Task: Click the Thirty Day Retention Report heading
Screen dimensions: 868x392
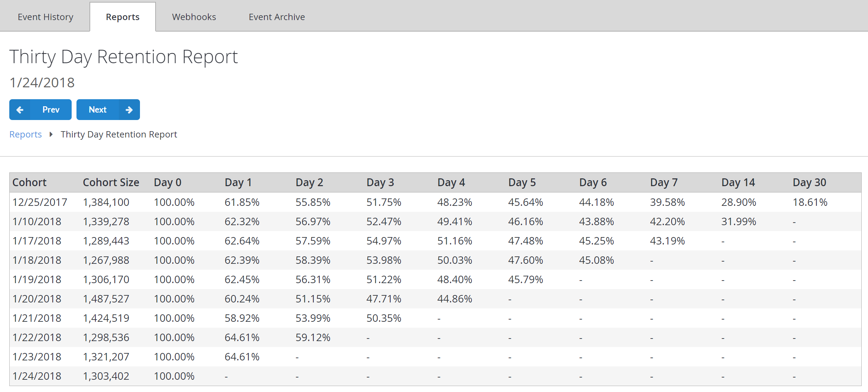Action: point(124,57)
